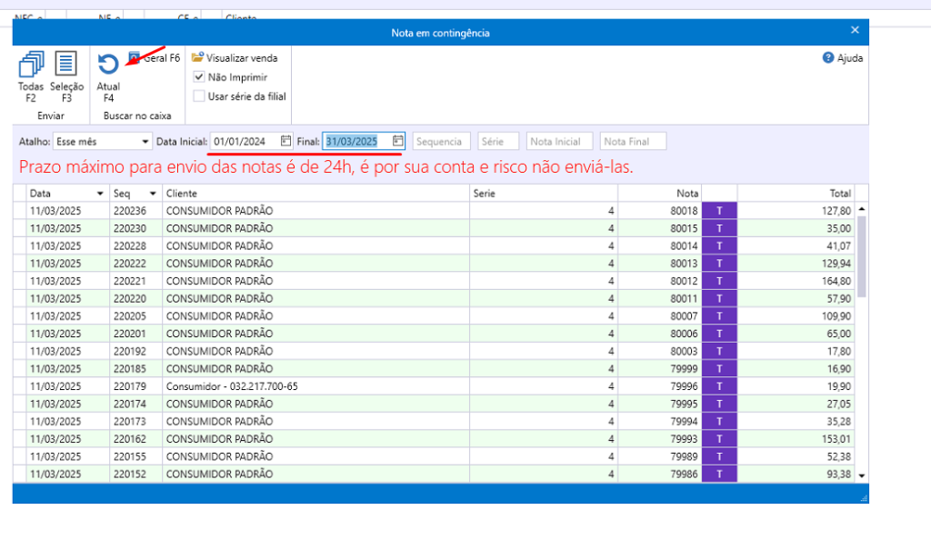This screenshot has width=931, height=560.
Task: Open the Ajuda help icon
Action: click(828, 57)
